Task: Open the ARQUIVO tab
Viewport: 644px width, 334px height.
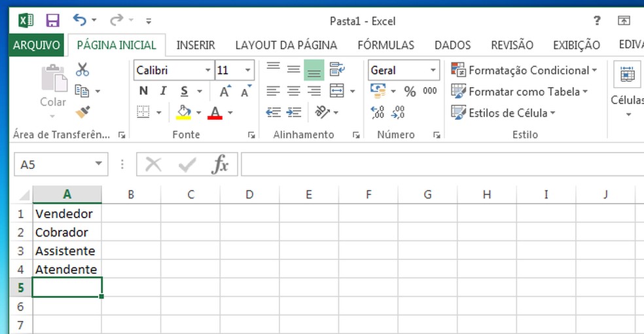Action: (36, 45)
